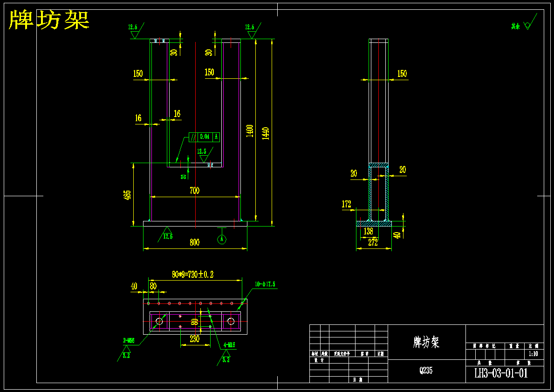Select the 40 base thickness in section view
Image resolution: width=554 pixels, height=392 pixels.
397,235
